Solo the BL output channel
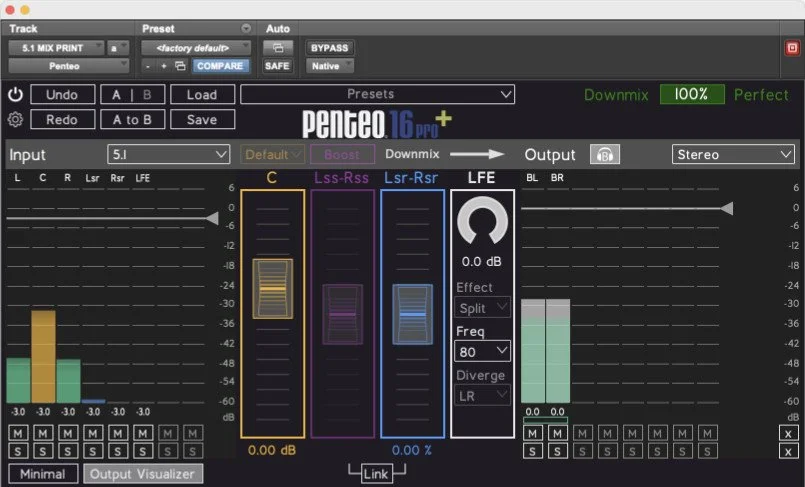805x487 pixels. (x=532, y=452)
